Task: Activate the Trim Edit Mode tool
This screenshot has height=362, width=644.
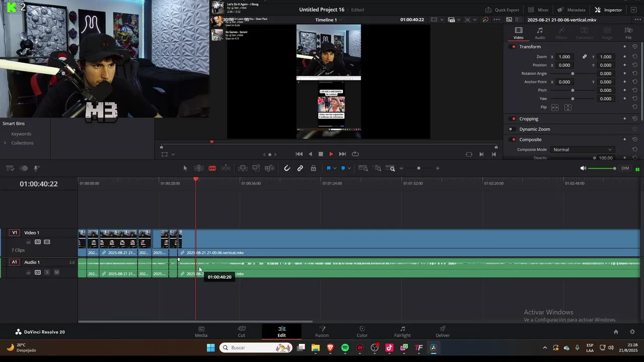Action: coord(199,168)
